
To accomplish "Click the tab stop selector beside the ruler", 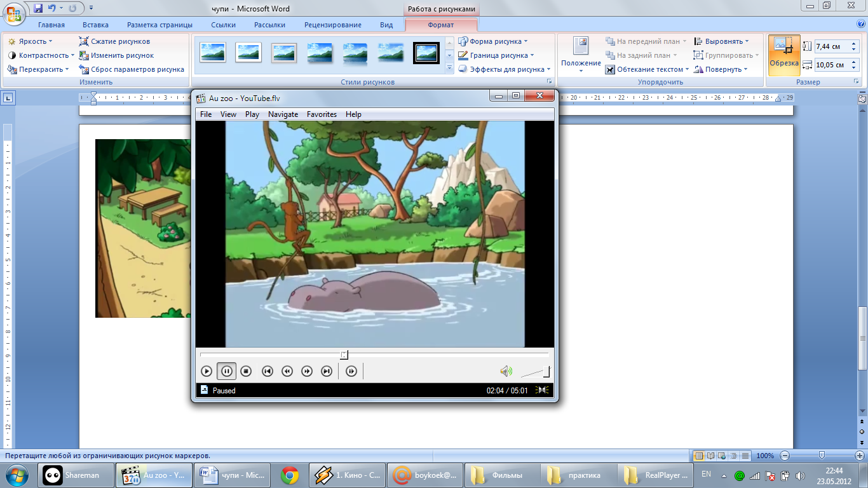I will click(8, 98).
